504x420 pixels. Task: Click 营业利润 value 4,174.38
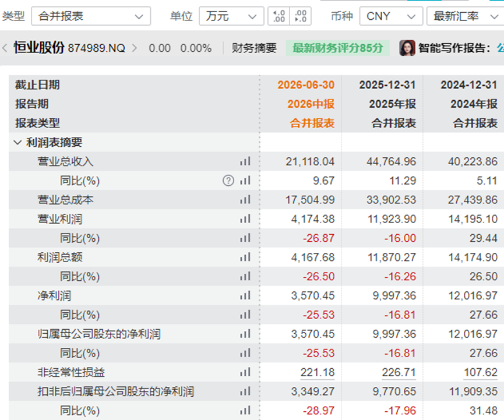point(313,219)
